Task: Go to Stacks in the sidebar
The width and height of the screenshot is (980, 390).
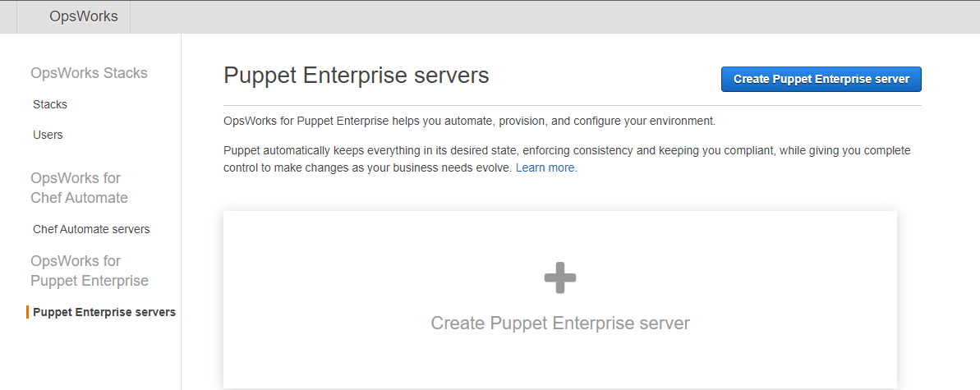Action: click(50, 104)
